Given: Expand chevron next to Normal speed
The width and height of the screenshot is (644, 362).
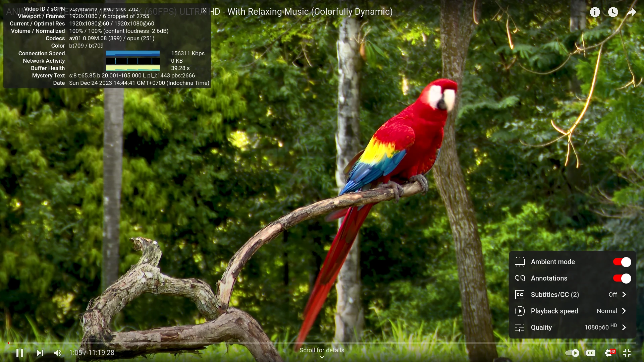Looking at the screenshot, I should (624, 311).
